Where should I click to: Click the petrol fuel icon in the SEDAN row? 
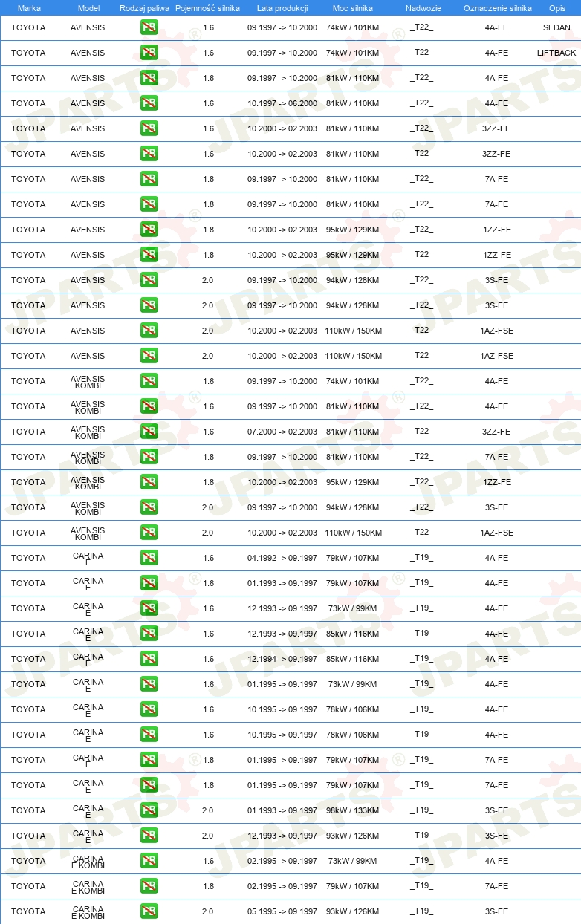point(149,27)
